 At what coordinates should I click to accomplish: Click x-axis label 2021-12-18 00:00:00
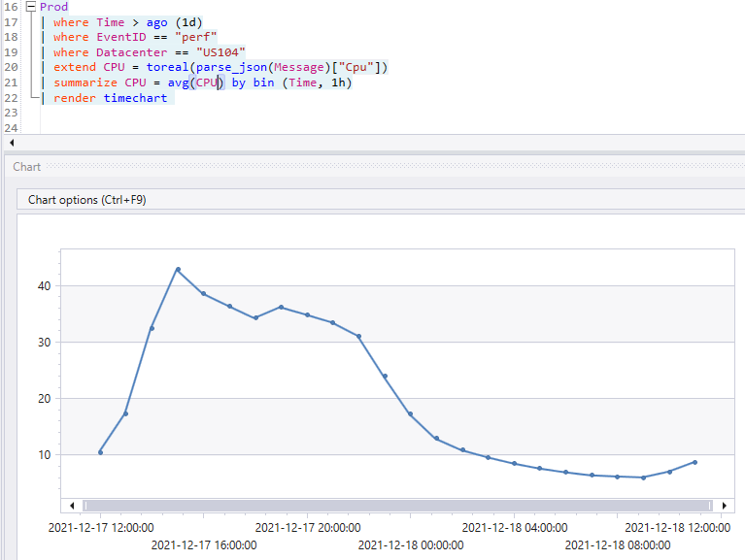pos(411,545)
